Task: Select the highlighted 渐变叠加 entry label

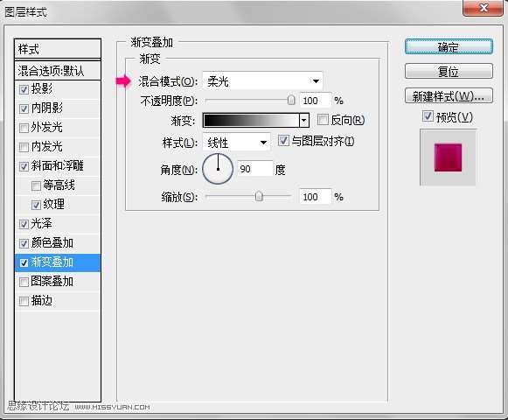Action: point(52,262)
